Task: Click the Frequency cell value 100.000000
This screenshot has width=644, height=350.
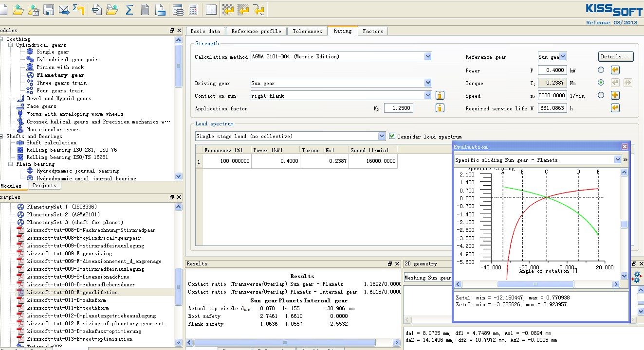Action: pyautogui.click(x=227, y=161)
